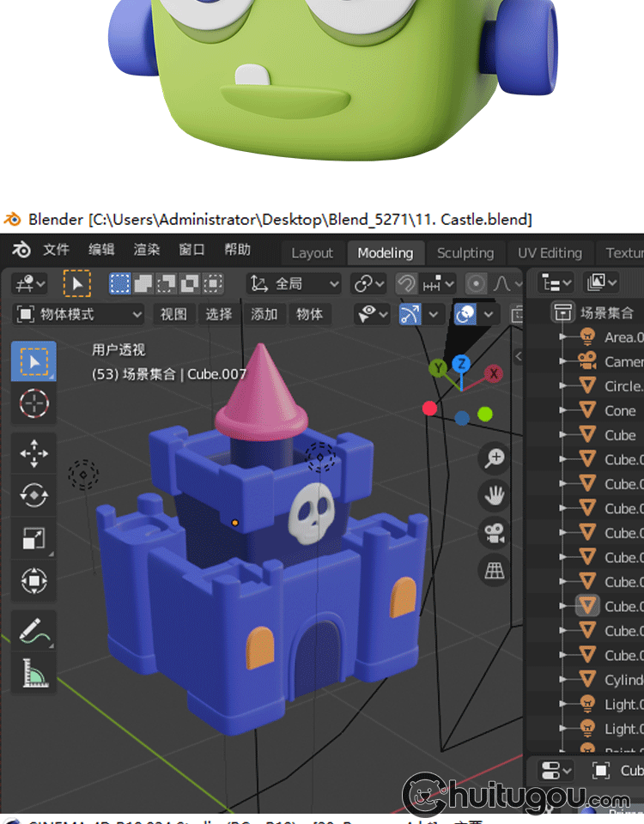Open the 全局 transform orientation dropdown

coord(294,283)
